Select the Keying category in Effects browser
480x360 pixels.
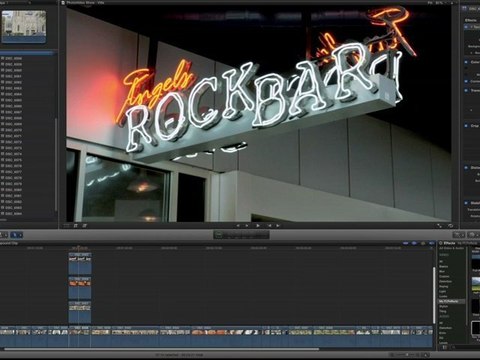point(444,286)
